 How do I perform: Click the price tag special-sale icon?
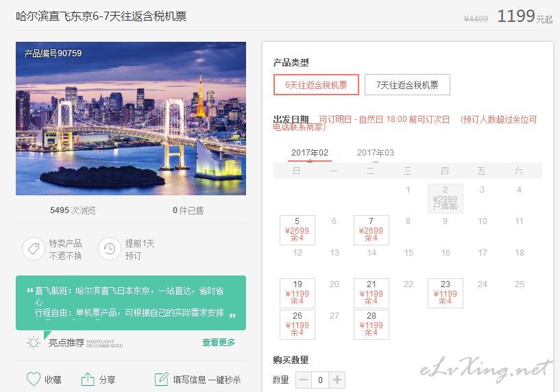point(34,249)
